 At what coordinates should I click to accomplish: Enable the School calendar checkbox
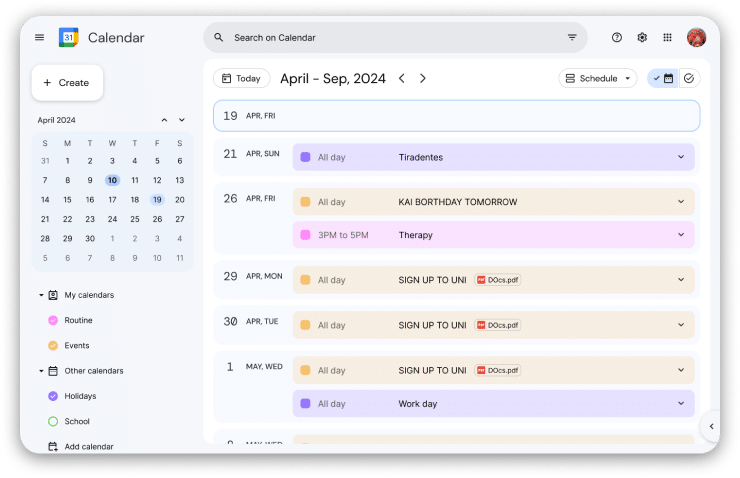53,421
